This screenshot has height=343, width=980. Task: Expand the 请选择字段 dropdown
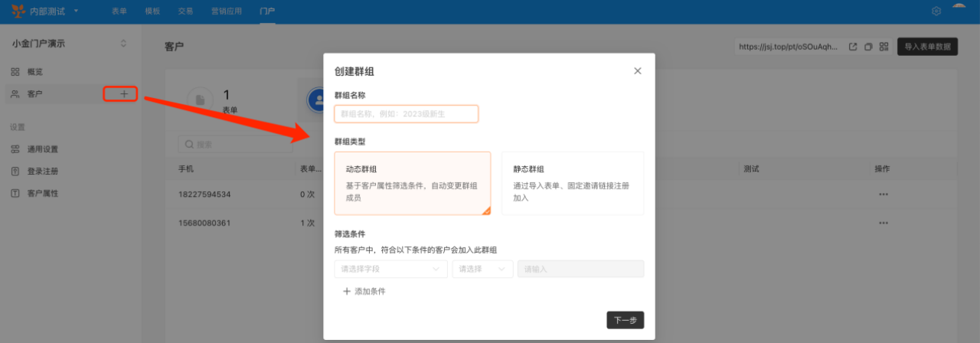click(x=391, y=269)
